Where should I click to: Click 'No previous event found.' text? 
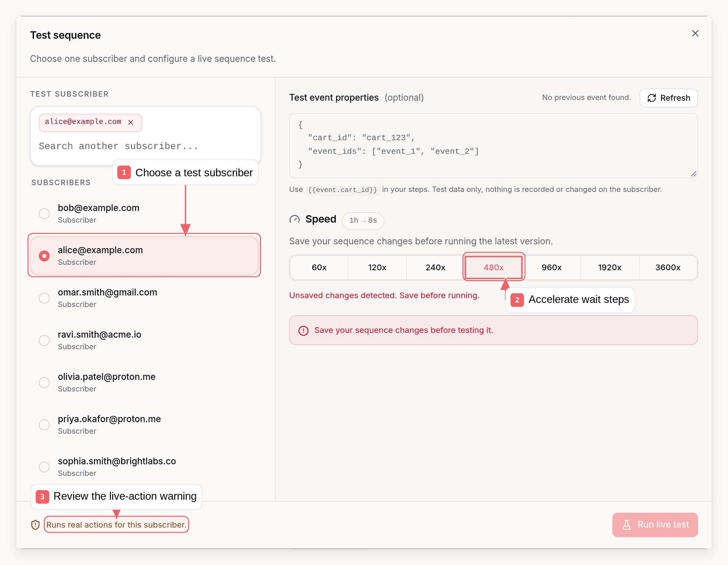pyautogui.click(x=586, y=98)
